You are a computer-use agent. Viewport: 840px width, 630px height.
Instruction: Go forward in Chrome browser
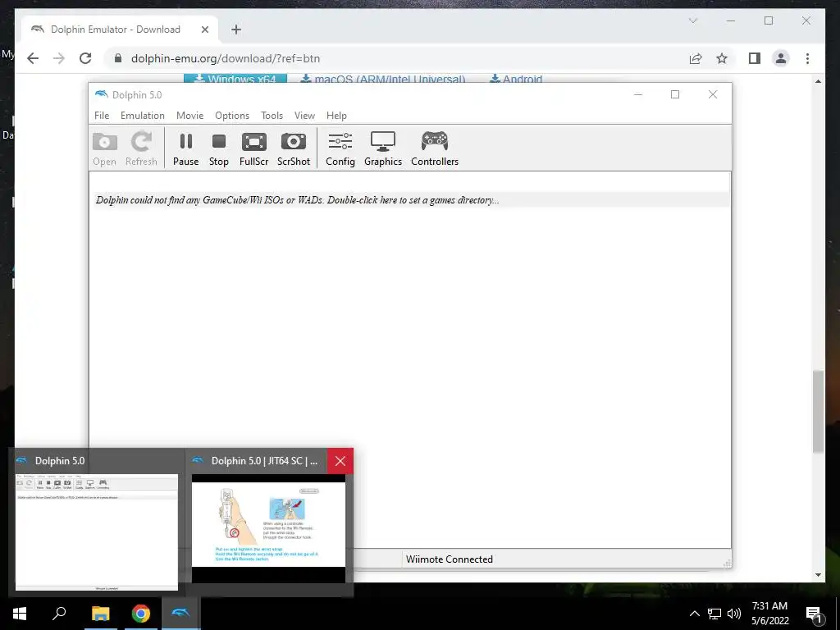click(59, 58)
